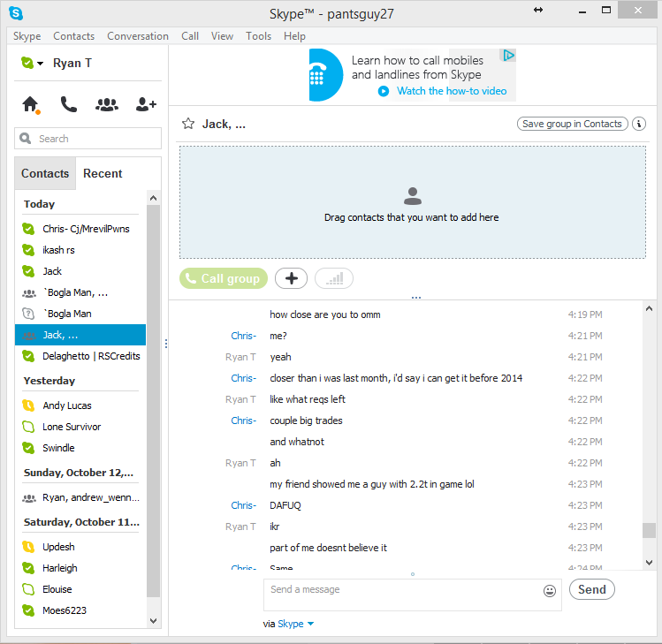Click Save group in Contacts
Screen dimensions: 662x644
[x=572, y=124]
